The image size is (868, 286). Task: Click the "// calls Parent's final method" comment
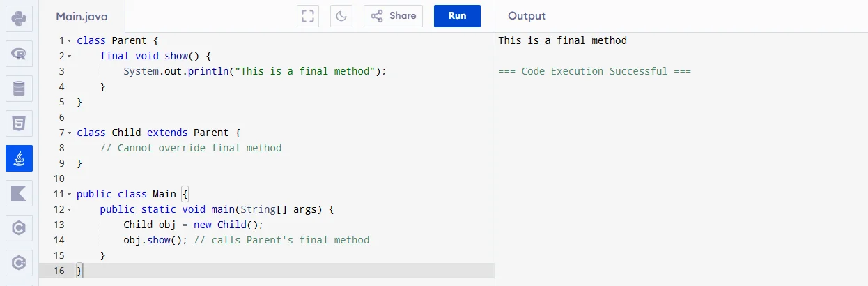point(281,240)
